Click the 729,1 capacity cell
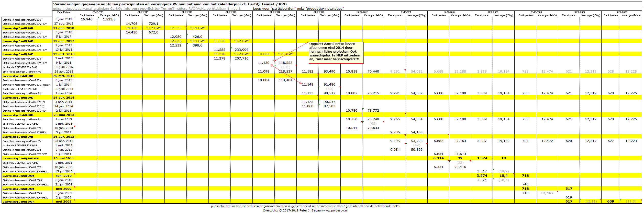 click(x=153, y=24)
